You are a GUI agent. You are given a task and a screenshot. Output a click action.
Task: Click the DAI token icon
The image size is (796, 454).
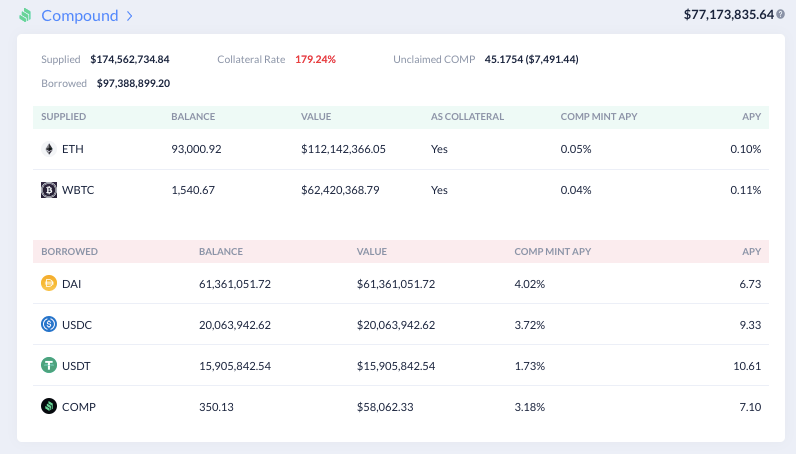[x=49, y=283]
